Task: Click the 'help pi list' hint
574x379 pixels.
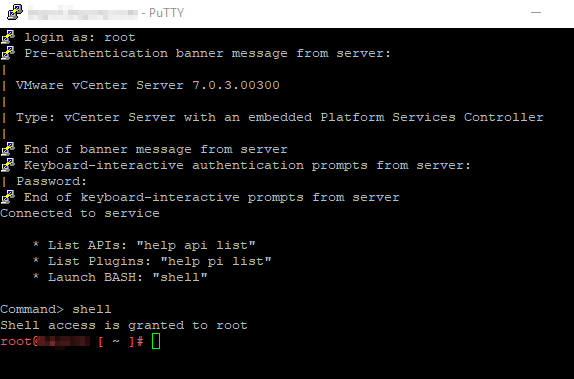Action: (216, 261)
